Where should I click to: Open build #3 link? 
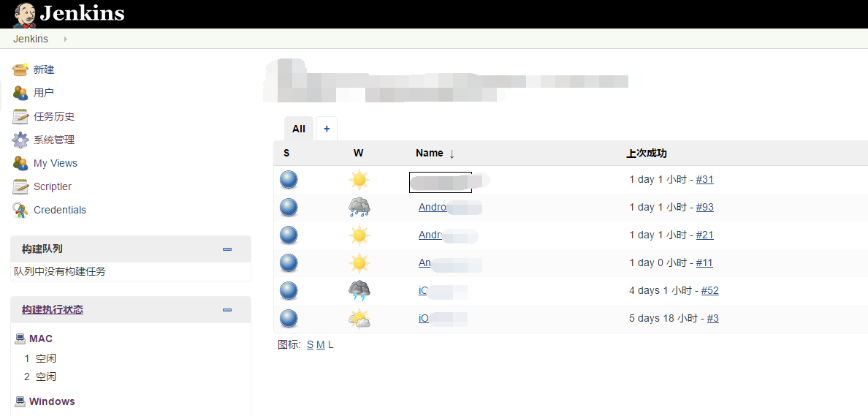[x=713, y=318]
